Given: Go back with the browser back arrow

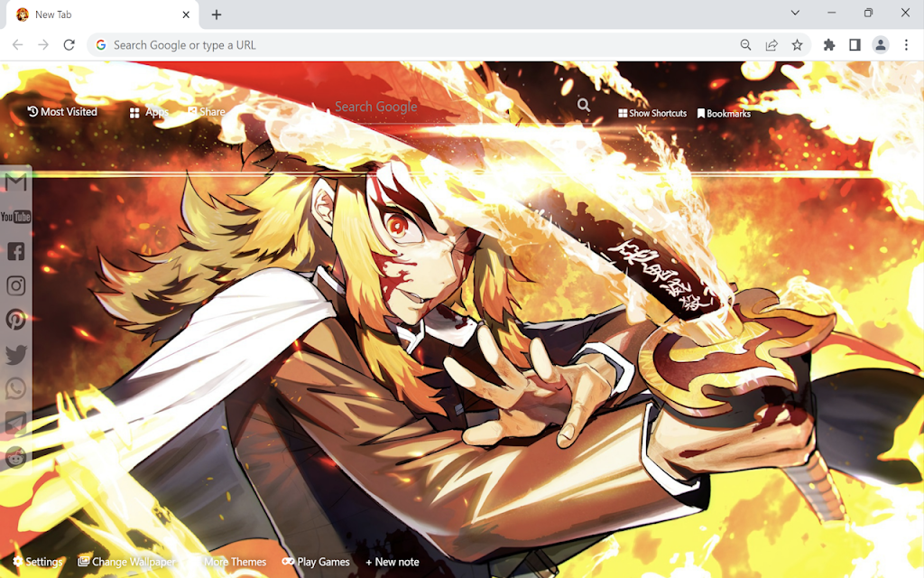Looking at the screenshot, I should click(x=18, y=45).
